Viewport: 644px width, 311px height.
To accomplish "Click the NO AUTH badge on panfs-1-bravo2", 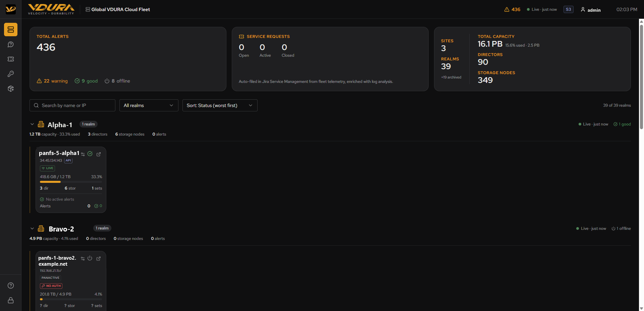I will click(51, 286).
